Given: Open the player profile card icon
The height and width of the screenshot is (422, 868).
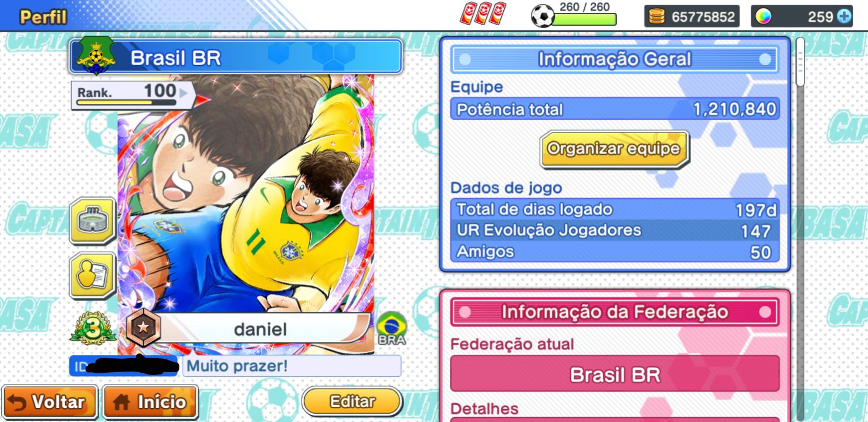Looking at the screenshot, I should 93,275.
